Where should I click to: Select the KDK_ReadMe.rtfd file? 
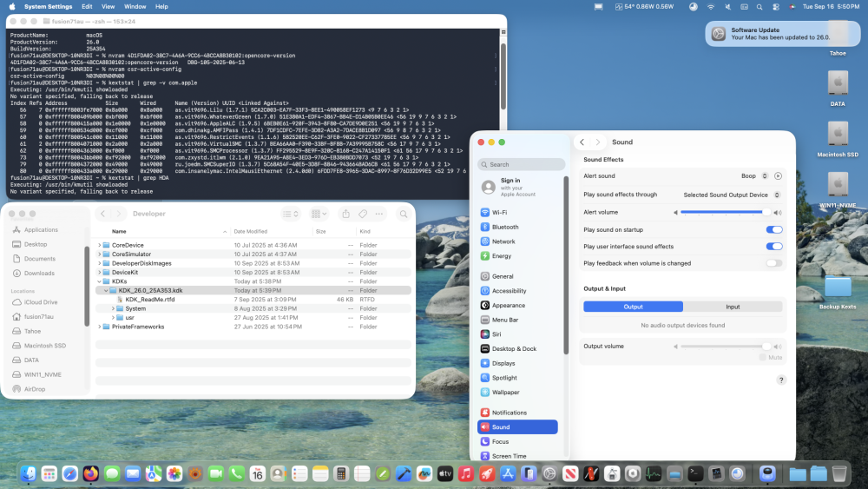150,300
